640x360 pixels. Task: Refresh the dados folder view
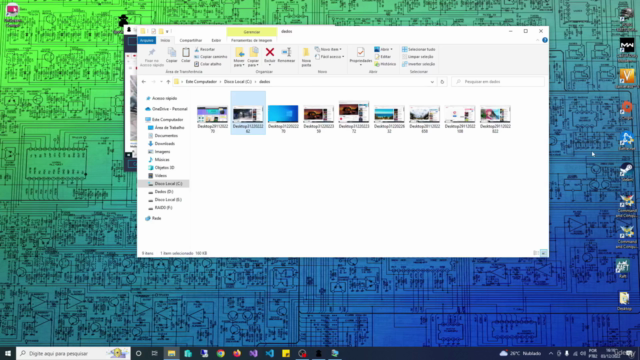tap(442, 82)
